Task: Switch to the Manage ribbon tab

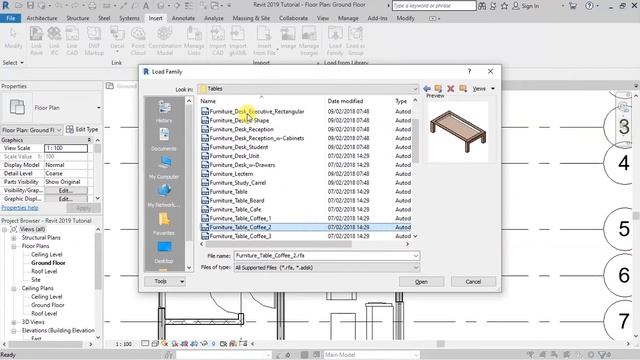Action: point(348,18)
